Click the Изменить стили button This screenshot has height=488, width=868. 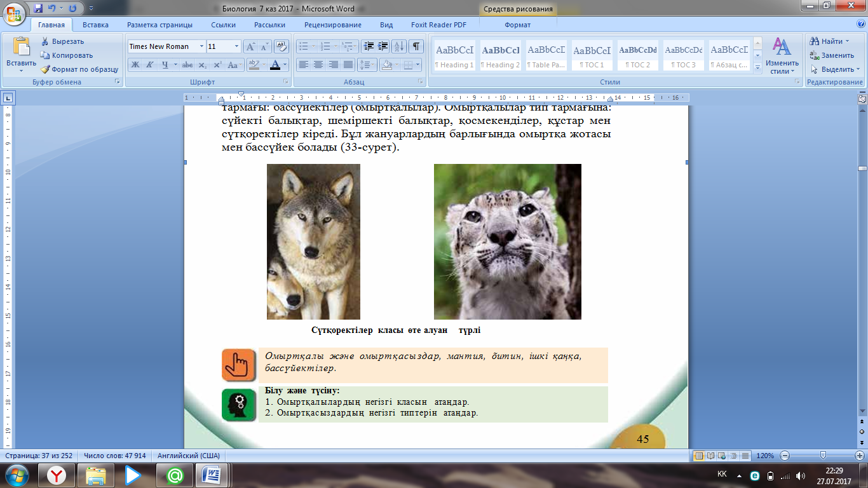782,55
